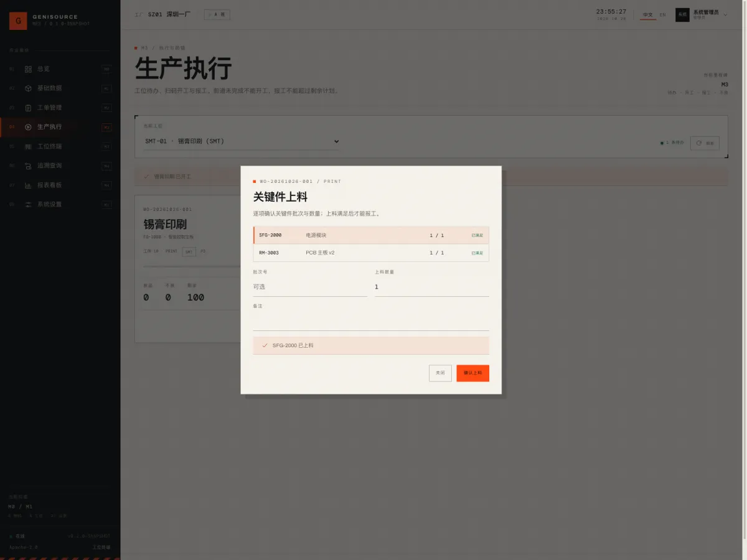Click the SFG-2000 已上料 notice text
747x560 pixels.
tap(293, 345)
